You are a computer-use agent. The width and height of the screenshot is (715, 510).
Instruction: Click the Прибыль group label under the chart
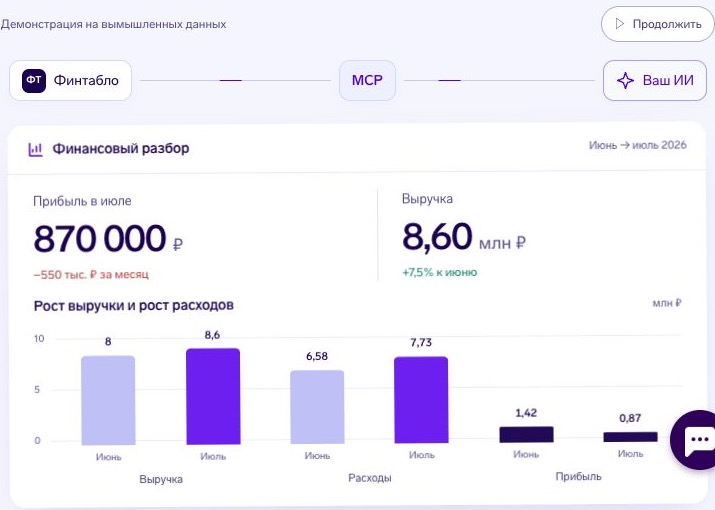(x=578, y=477)
